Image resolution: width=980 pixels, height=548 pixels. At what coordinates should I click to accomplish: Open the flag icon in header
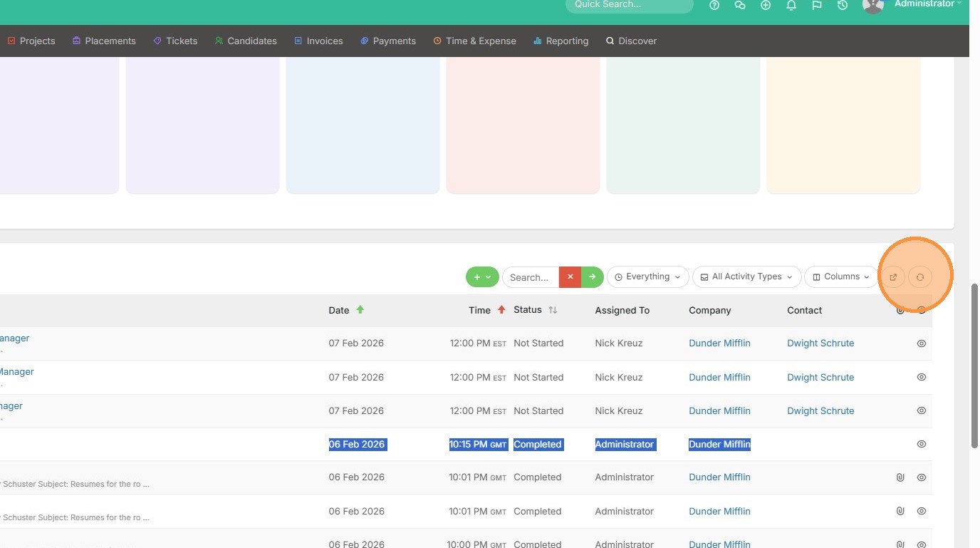click(817, 5)
